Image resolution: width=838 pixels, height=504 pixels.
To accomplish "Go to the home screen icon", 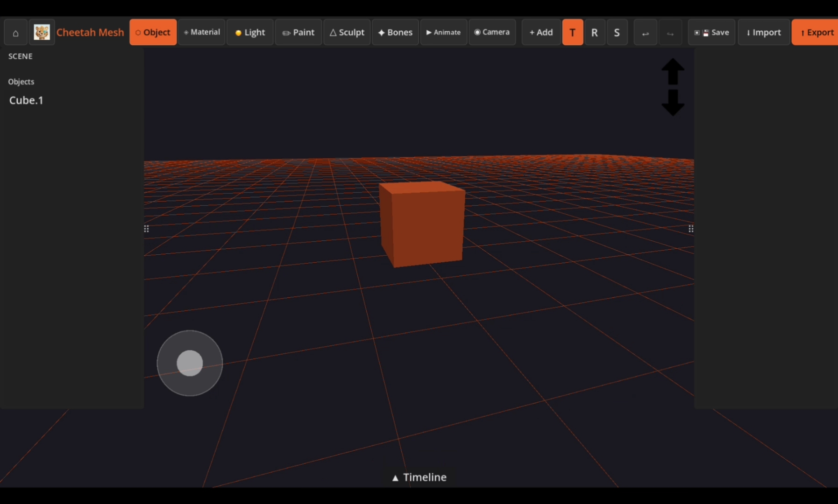I will click(x=15, y=33).
